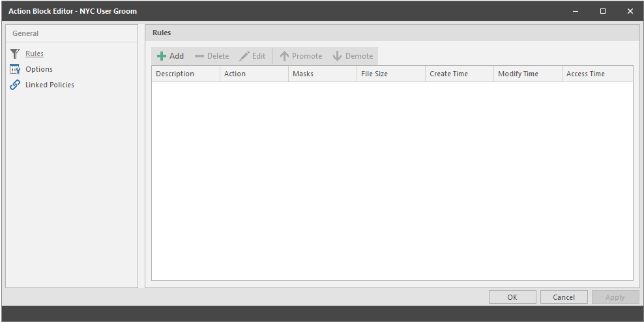Image resolution: width=644 pixels, height=322 pixels.
Task: Sort by Action column header
Action: click(x=254, y=74)
